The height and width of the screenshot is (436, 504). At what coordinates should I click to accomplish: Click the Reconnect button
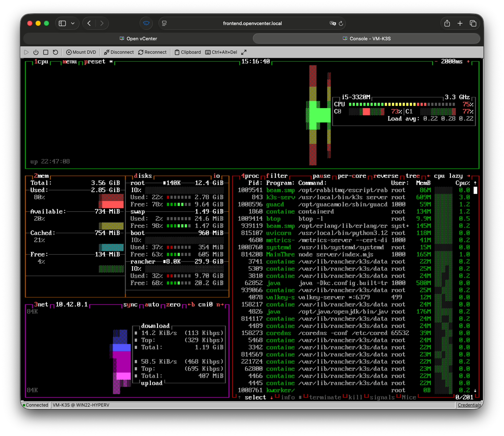pyautogui.click(x=152, y=52)
